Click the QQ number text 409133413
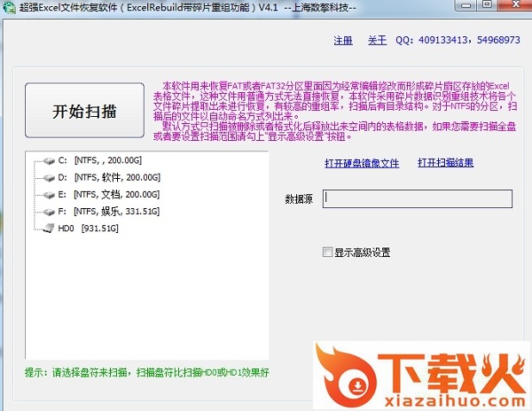This screenshot has width=532, height=411. click(442, 41)
